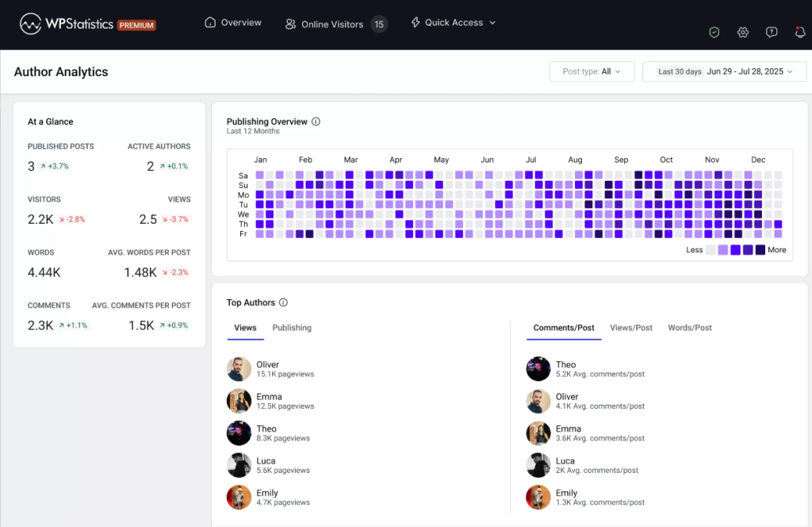Open the Last 30 days date range picker

(x=724, y=71)
